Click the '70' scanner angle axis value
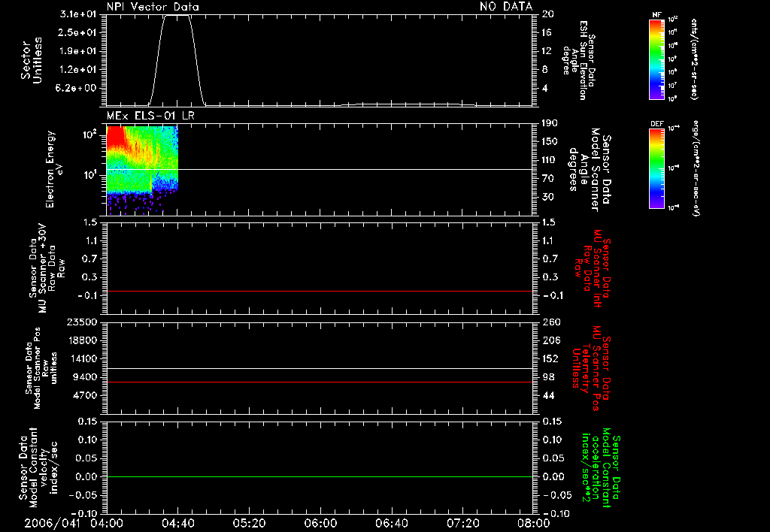Image resolution: width=770 pixels, height=532 pixels. click(x=547, y=179)
